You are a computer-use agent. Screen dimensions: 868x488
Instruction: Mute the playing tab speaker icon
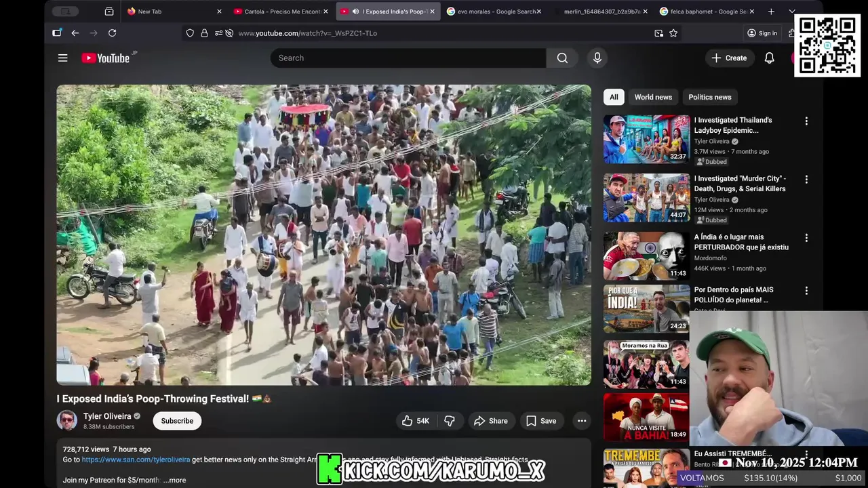[x=355, y=12]
